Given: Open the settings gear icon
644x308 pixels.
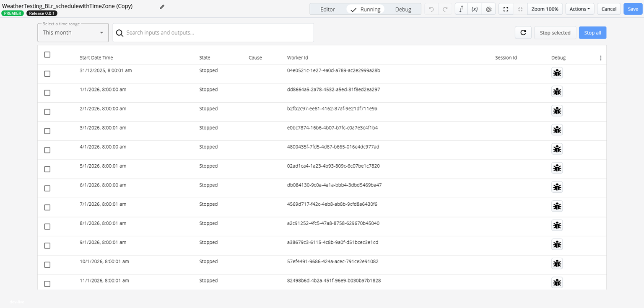Looking at the screenshot, I should [x=488, y=9].
